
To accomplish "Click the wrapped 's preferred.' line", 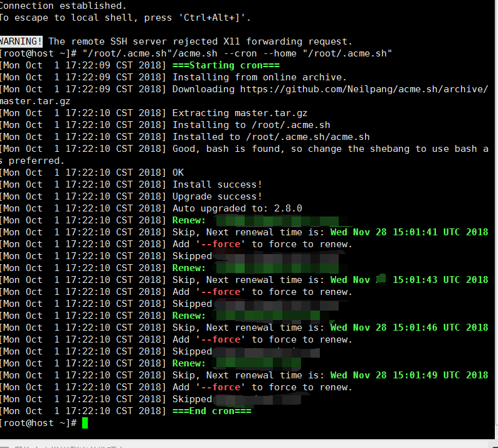I will click(32, 161).
